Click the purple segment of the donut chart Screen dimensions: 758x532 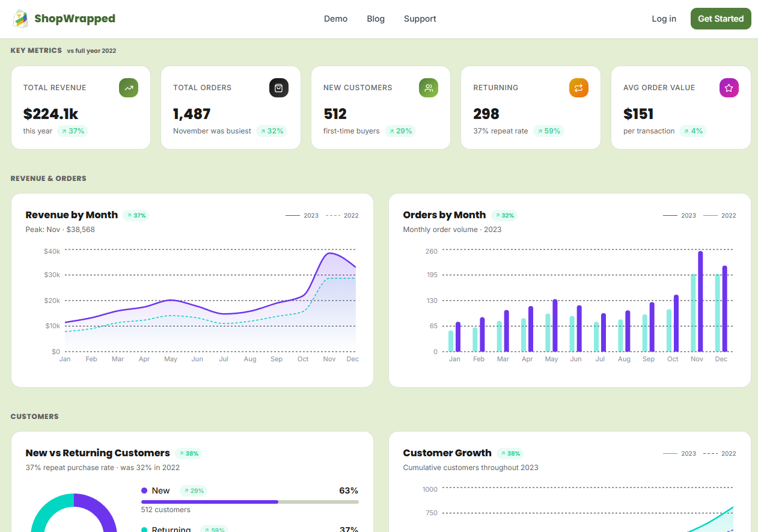pos(102,511)
